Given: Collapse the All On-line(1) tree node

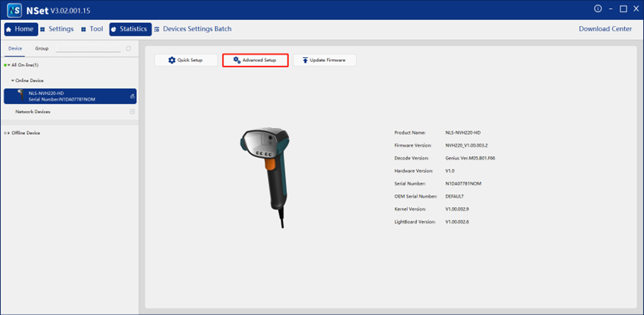Looking at the screenshot, I should coord(9,66).
